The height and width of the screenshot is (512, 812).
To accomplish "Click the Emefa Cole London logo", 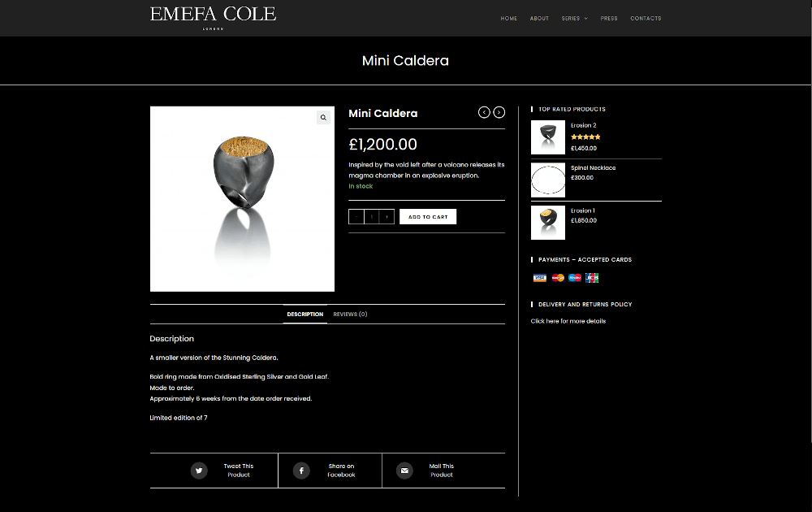I will tap(213, 18).
